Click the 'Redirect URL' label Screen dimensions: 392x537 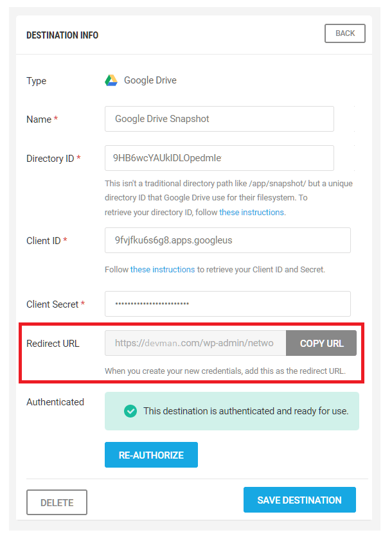(53, 344)
